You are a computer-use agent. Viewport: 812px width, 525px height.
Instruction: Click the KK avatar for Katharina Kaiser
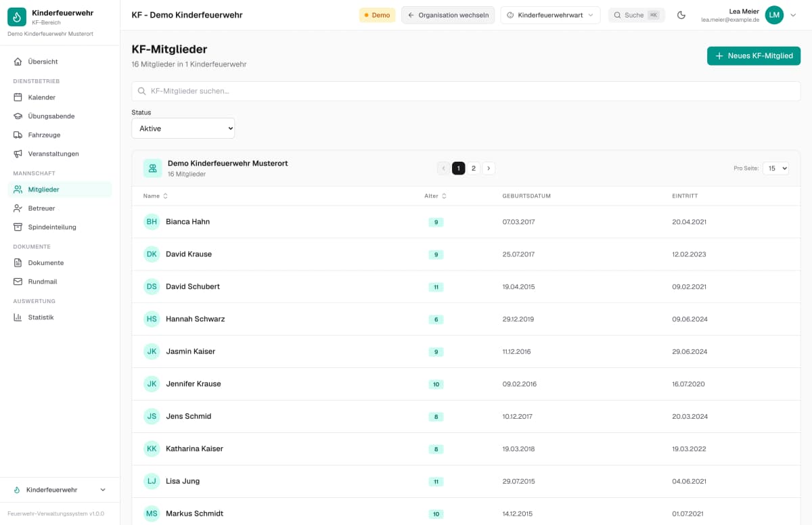152,449
